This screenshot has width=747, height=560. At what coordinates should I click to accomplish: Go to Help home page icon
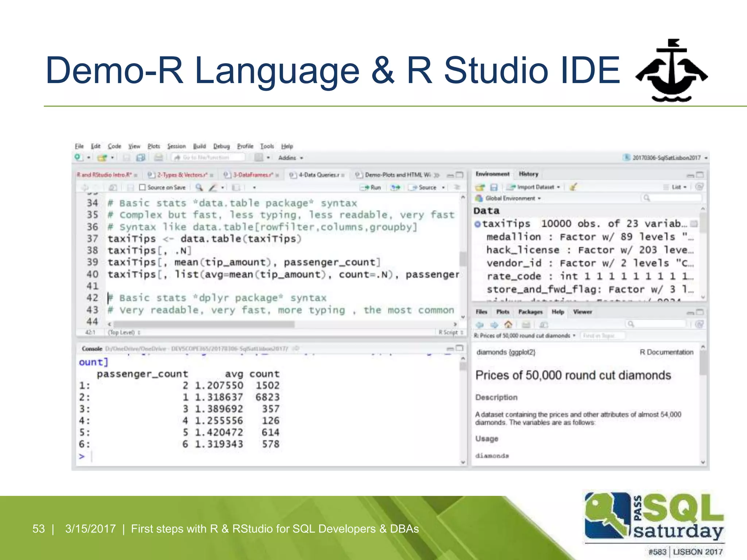pyautogui.click(x=508, y=324)
